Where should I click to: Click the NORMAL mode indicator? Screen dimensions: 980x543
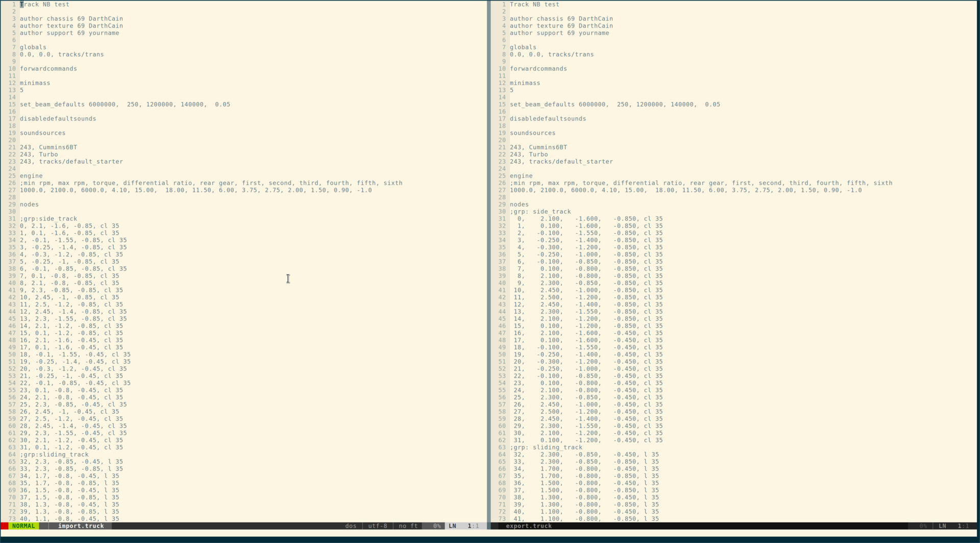[23, 526]
